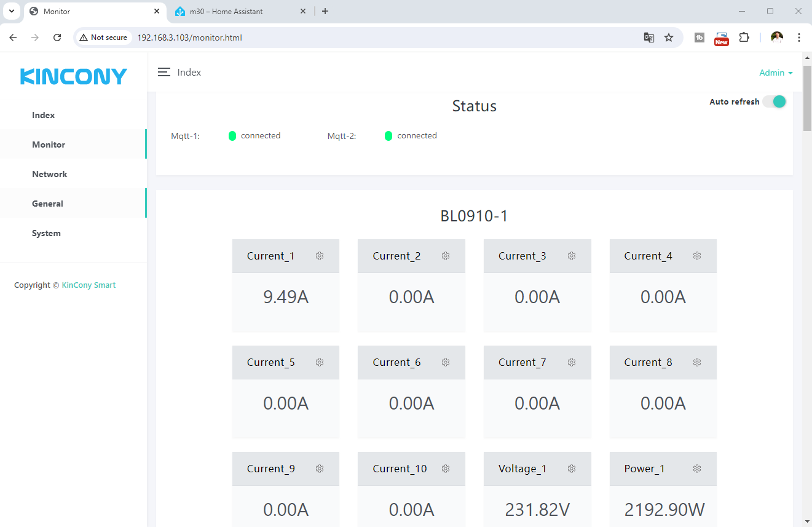Viewport: 812px width, 527px height.
Task: Expand the Admin user dropdown
Action: point(776,73)
